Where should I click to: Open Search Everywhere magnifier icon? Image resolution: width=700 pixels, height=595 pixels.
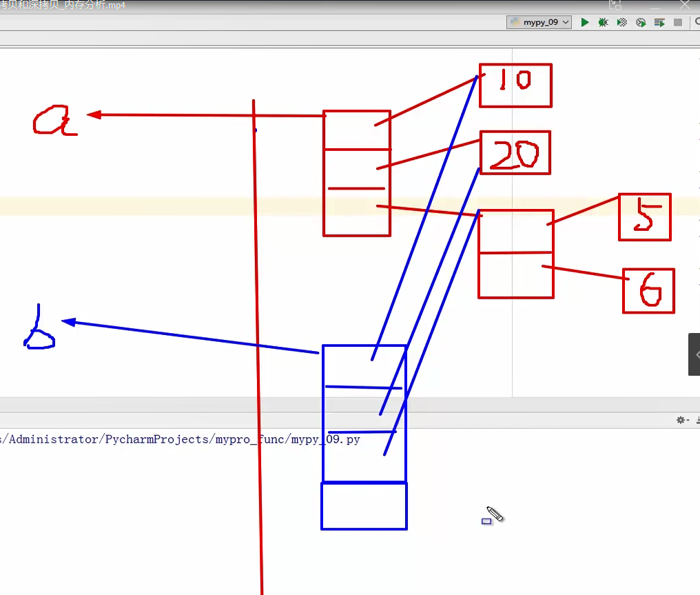(696, 22)
